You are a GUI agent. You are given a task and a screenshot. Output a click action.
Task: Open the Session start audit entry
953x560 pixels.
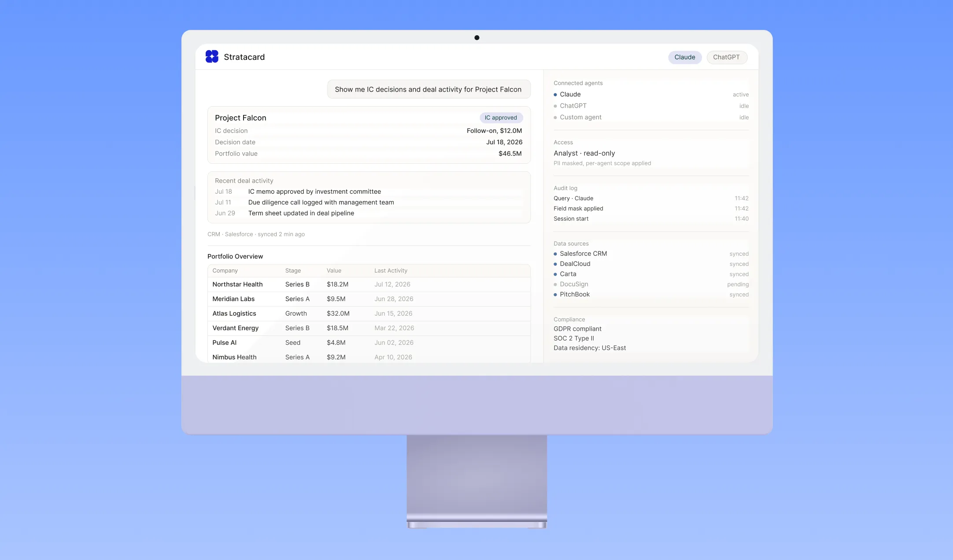pyautogui.click(x=651, y=219)
